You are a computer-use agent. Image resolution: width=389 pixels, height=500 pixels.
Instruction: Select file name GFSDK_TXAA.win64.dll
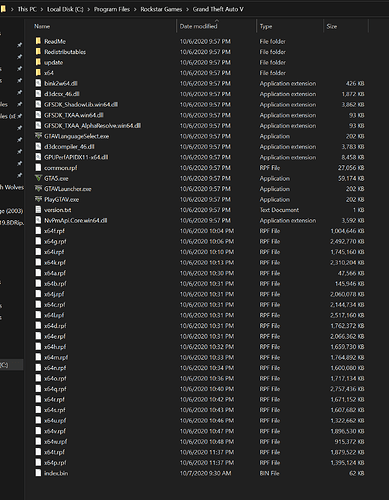pos(74,115)
